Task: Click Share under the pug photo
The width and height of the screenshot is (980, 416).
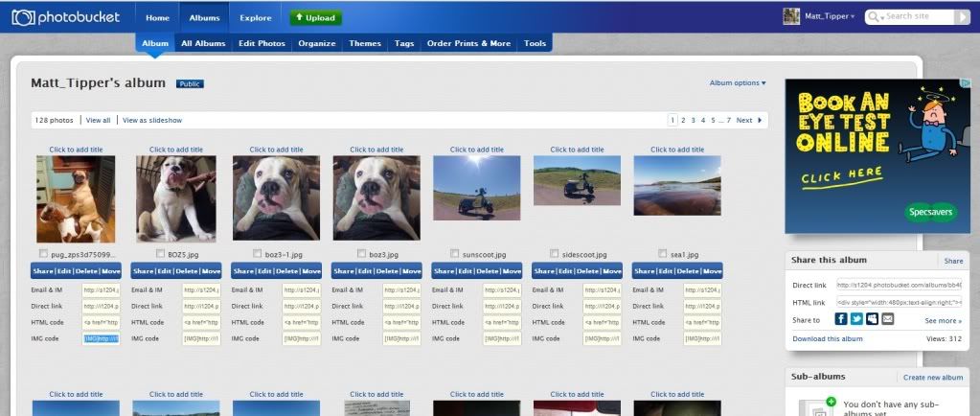Action: click(x=42, y=271)
